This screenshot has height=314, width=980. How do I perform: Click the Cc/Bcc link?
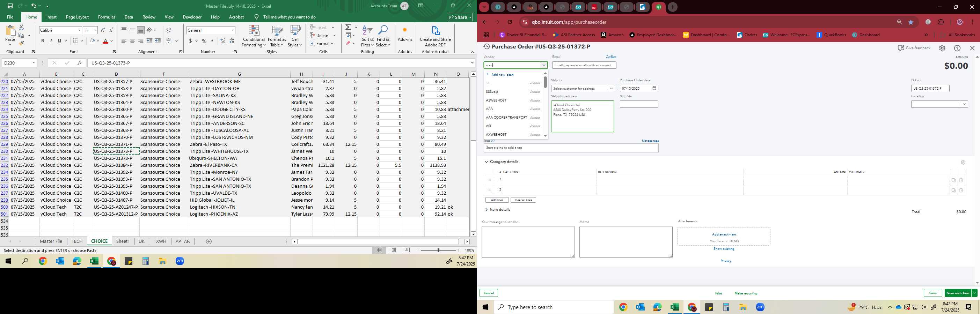611,57
